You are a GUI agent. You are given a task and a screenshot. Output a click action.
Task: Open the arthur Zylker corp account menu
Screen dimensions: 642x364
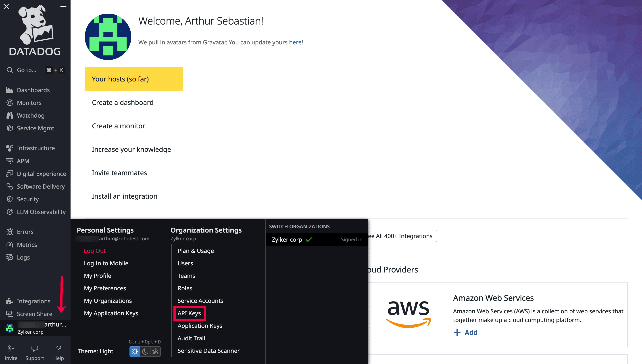tap(35, 328)
